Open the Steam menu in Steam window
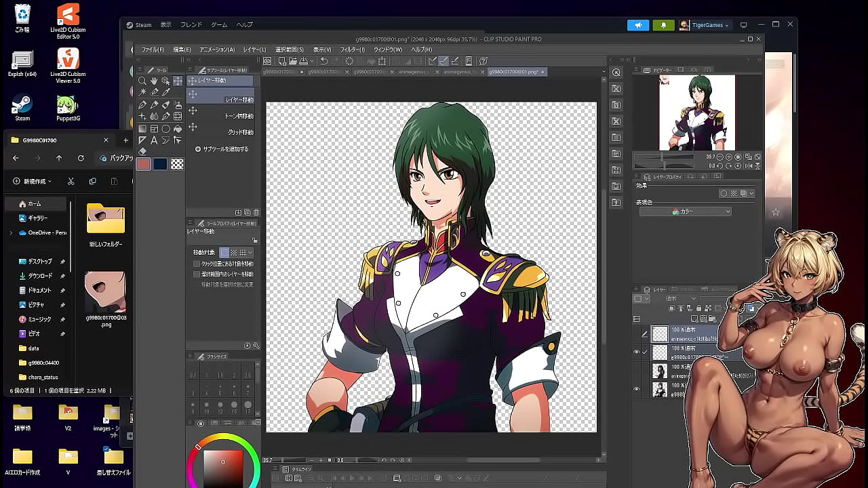 pos(140,25)
